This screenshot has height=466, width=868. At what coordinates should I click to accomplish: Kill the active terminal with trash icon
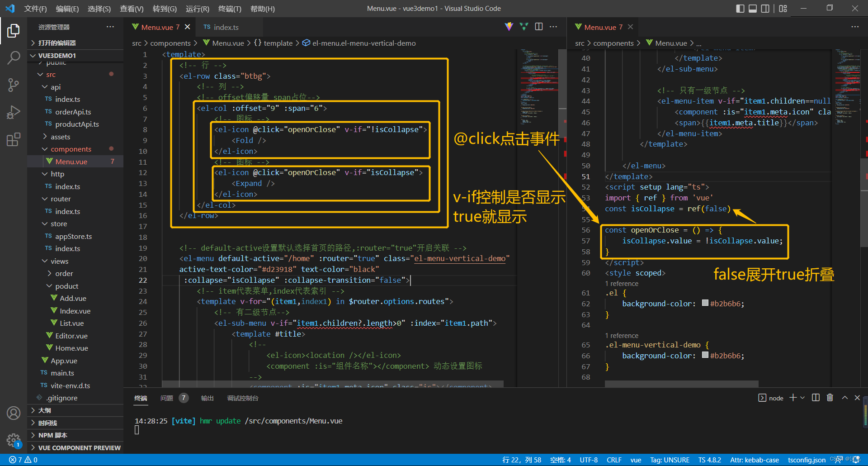pyautogui.click(x=830, y=398)
